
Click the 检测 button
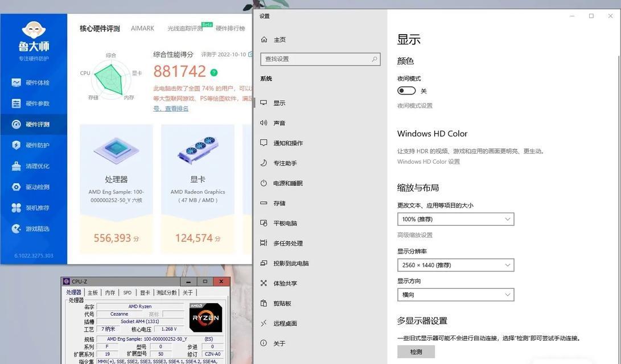pos(416,351)
